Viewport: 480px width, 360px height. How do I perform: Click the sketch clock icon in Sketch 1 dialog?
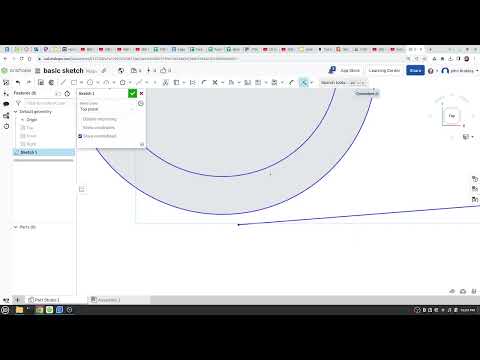(141, 104)
